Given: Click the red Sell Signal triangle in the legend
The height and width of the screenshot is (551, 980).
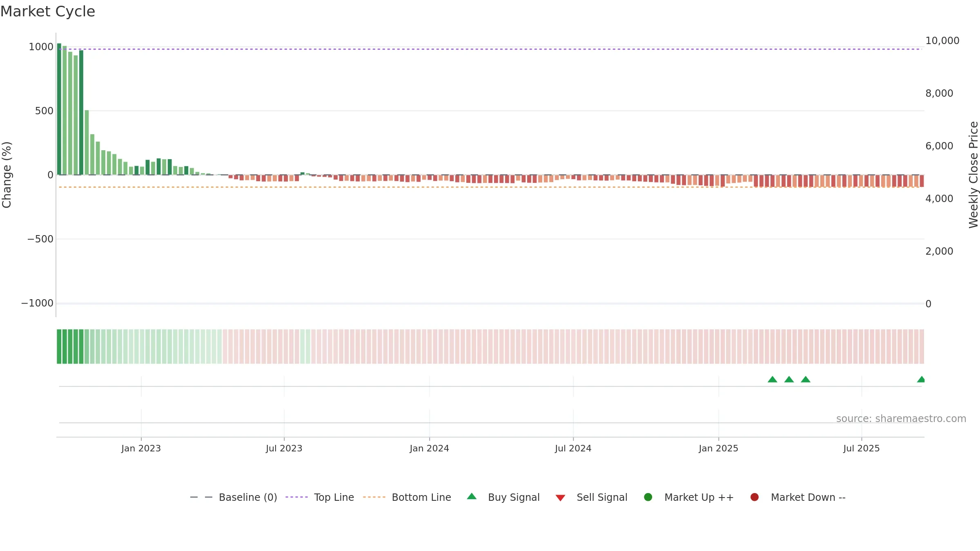Looking at the screenshot, I should point(560,498).
